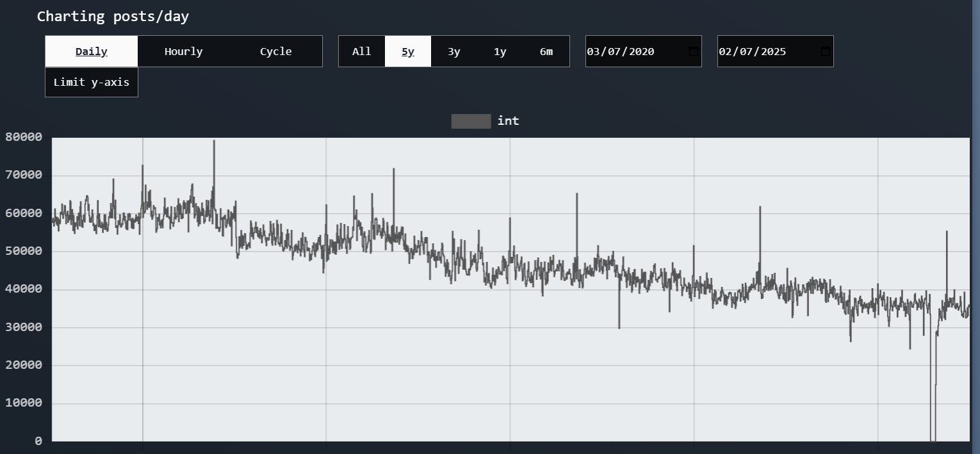The width and height of the screenshot is (980, 454).
Task: Select the 1y time range
Action: tap(500, 51)
